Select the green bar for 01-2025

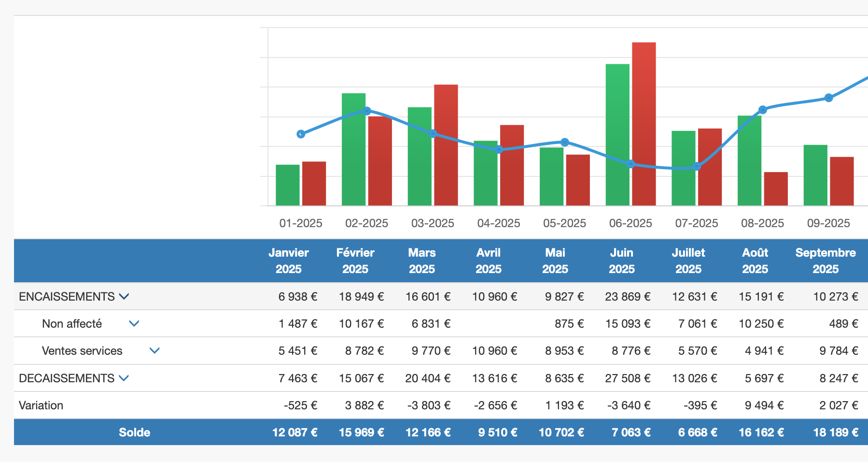[288, 186]
